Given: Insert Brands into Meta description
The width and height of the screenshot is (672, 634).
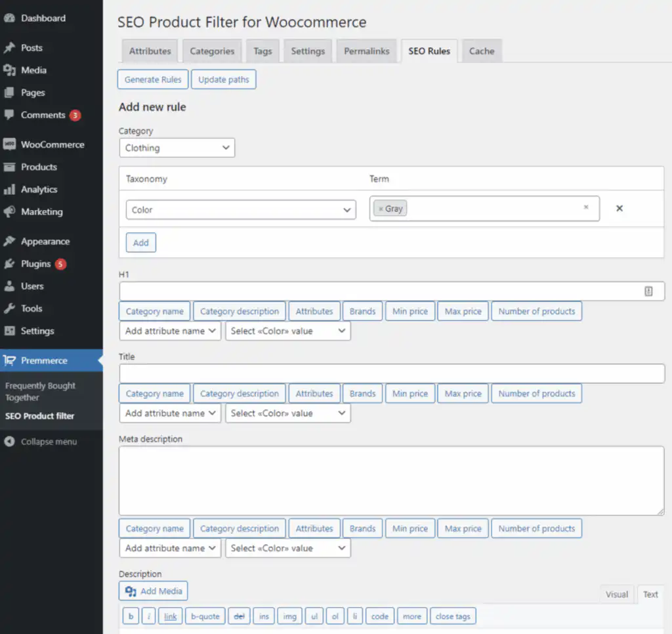Looking at the screenshot, I should point(362,528).
